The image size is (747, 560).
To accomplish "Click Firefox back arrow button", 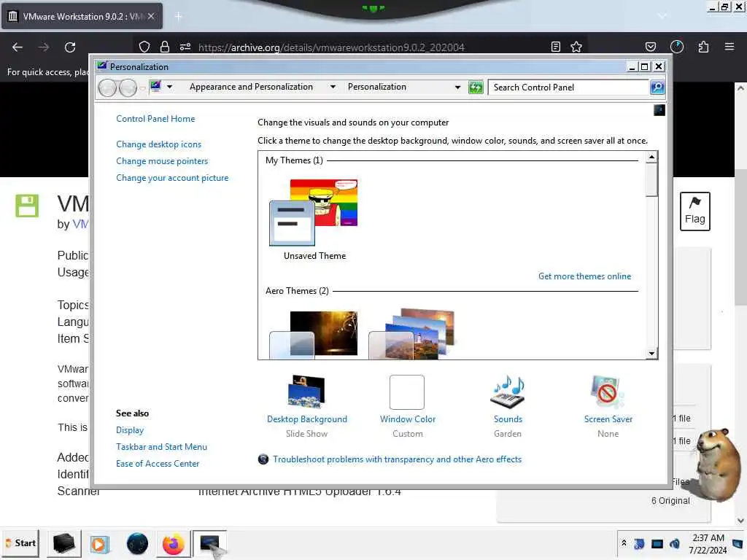I will (18, 47).
